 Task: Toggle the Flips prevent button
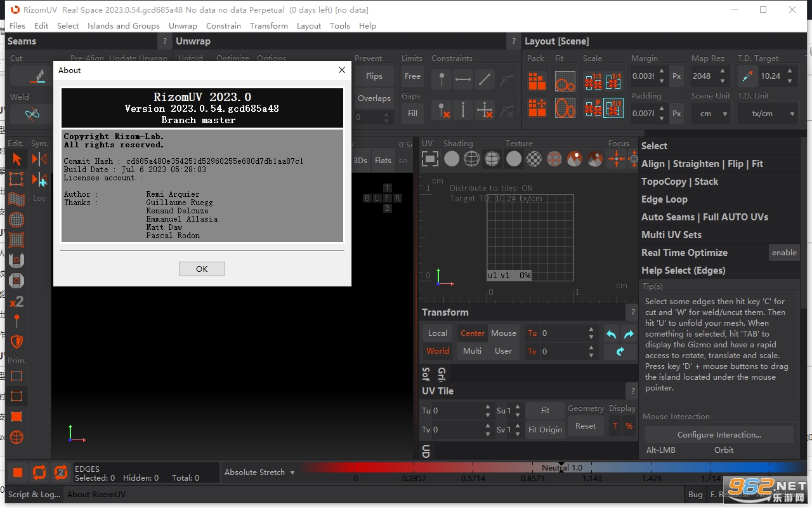pos(374,76)
